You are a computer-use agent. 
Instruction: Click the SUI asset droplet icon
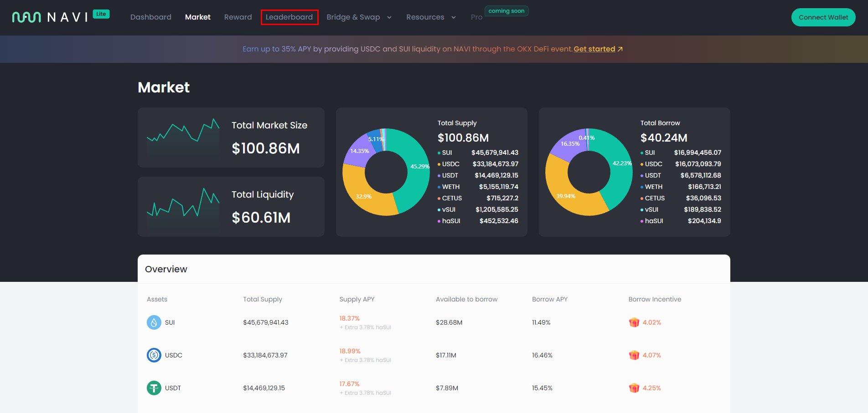[x=154, y=322]
